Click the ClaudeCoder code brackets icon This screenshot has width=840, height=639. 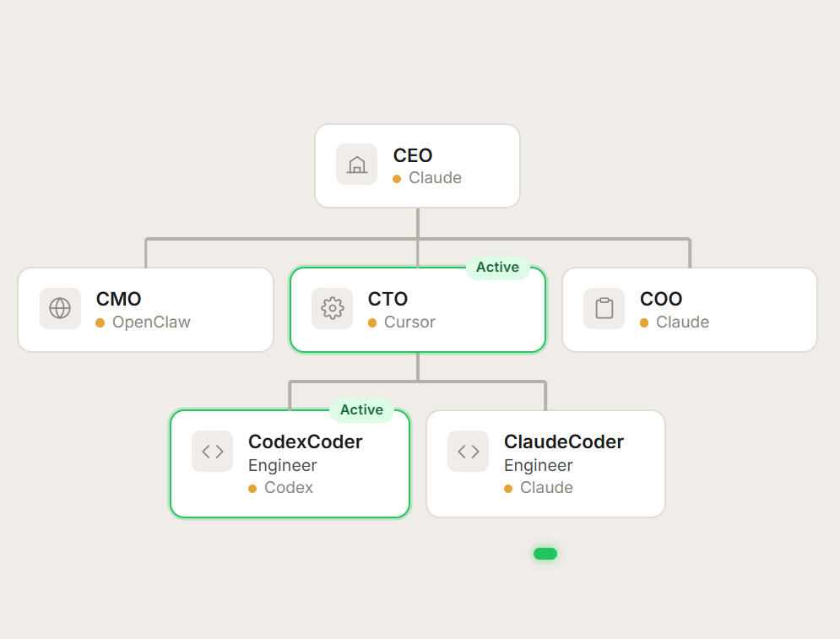[468, 452]
